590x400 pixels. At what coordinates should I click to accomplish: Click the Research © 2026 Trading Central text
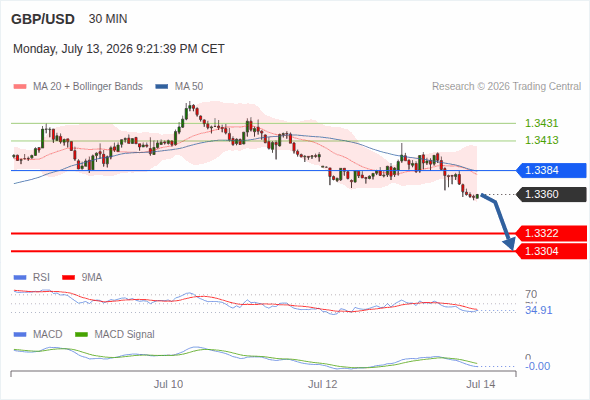click(506, 87)
